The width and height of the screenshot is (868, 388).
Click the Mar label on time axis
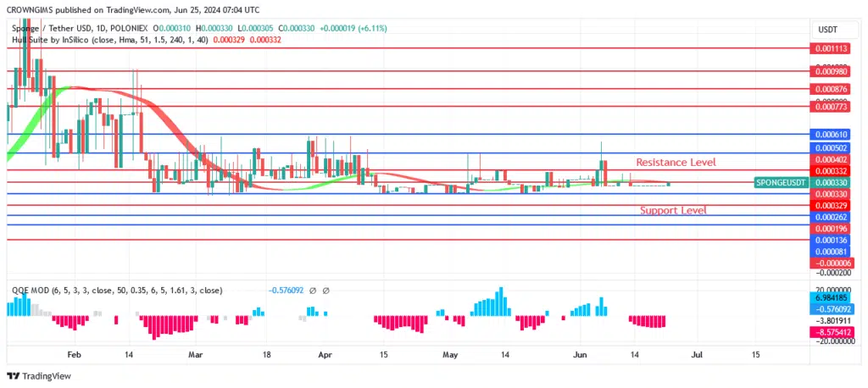point(196,354)
